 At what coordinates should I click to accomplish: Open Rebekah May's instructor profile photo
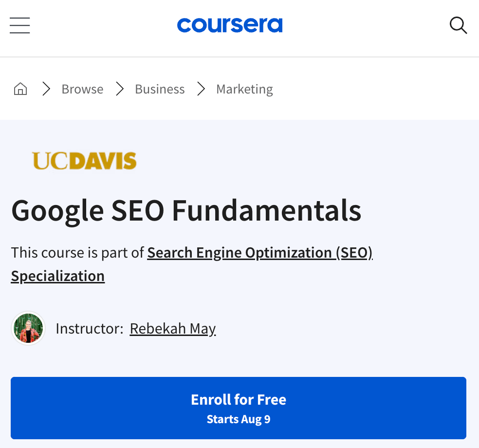click(28, 328)
